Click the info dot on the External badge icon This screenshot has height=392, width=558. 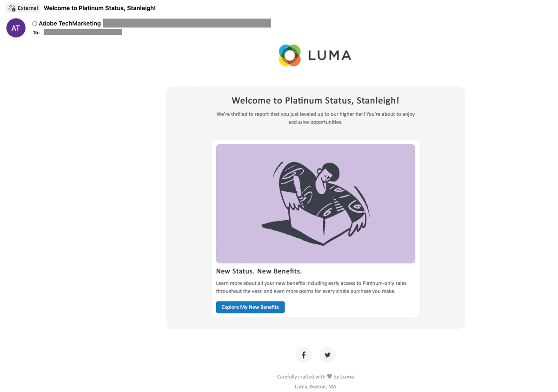point(13,9)
